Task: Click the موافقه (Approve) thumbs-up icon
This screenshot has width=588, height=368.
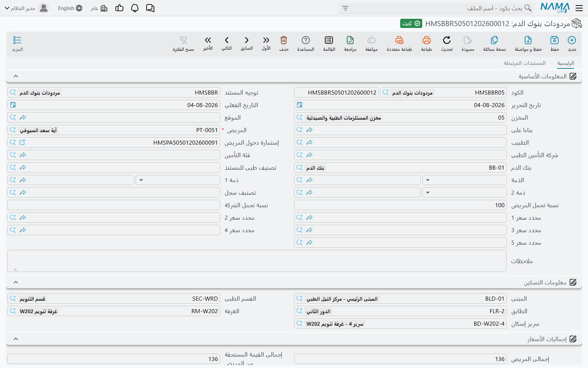Action: click(372, 40)
